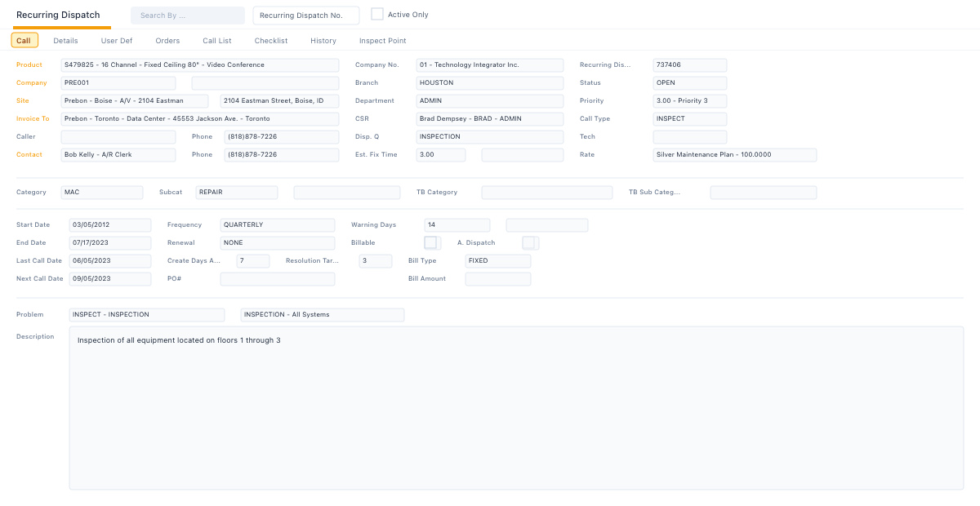Switch to the Orders tab

(167, 40)
